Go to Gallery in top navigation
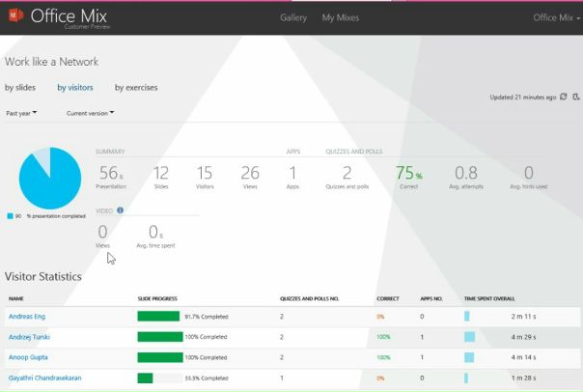This screenshot has height=392, width=583. coord(293,17)
